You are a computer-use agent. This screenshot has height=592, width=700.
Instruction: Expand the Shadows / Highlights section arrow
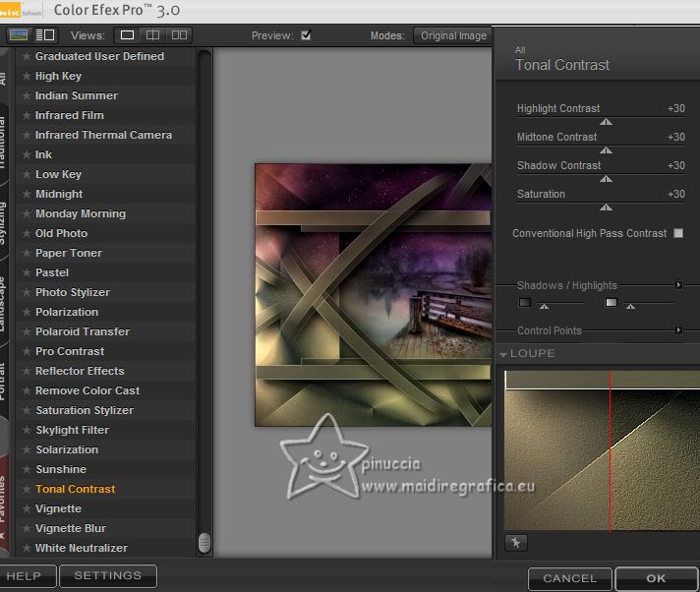tap(678, 284)
